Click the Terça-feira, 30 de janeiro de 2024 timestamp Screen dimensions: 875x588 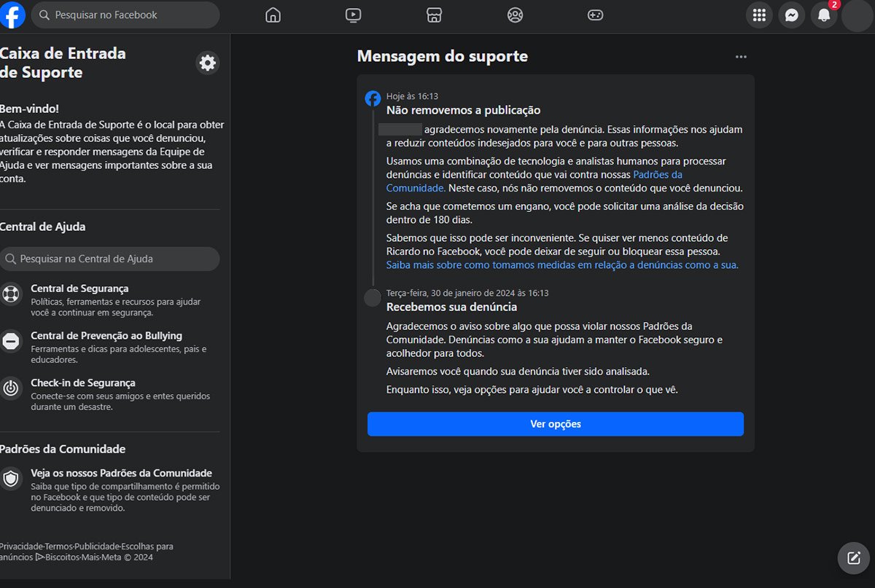[x=467, y=293]
